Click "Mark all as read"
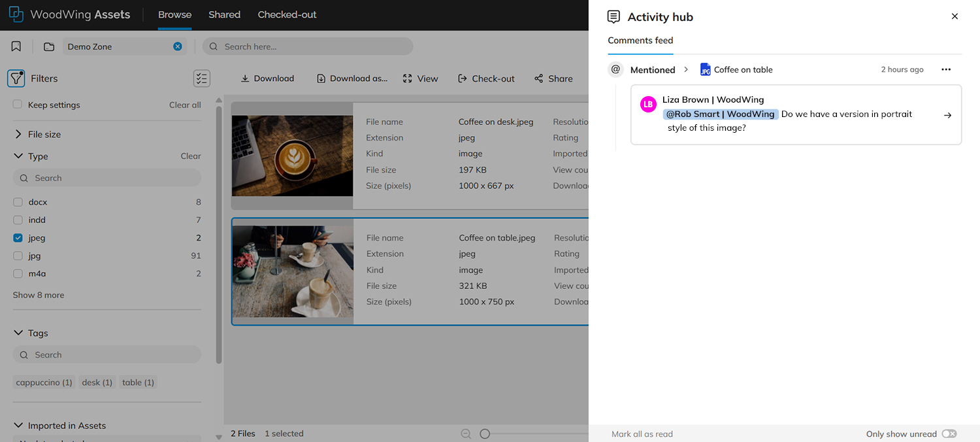This screenshot has height=442, width=980. 642,433
